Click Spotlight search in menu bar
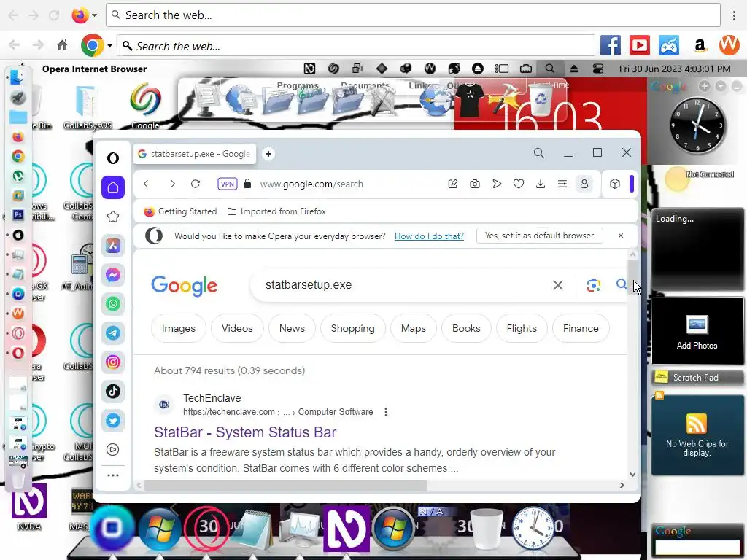This screenshot has height=560, width=747. point(550,69)
